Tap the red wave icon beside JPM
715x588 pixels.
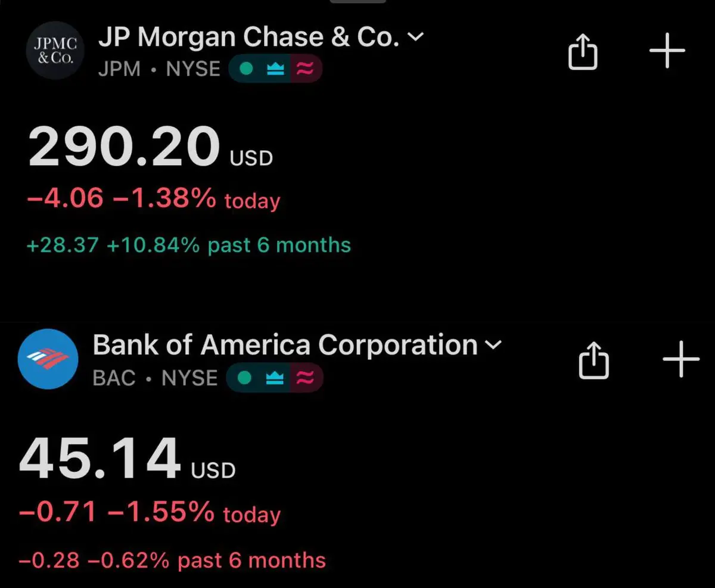tap(305, 70)
